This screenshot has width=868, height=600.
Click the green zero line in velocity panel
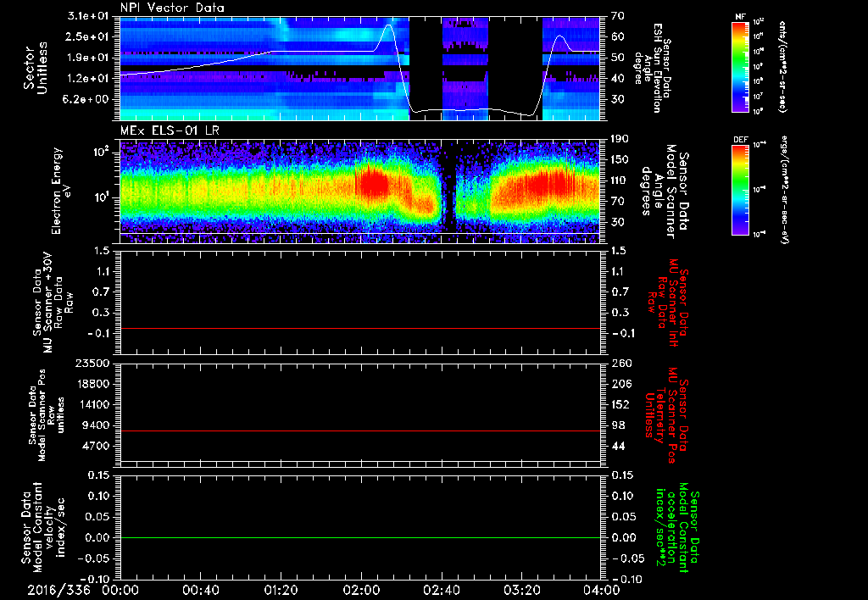(360, 537)
